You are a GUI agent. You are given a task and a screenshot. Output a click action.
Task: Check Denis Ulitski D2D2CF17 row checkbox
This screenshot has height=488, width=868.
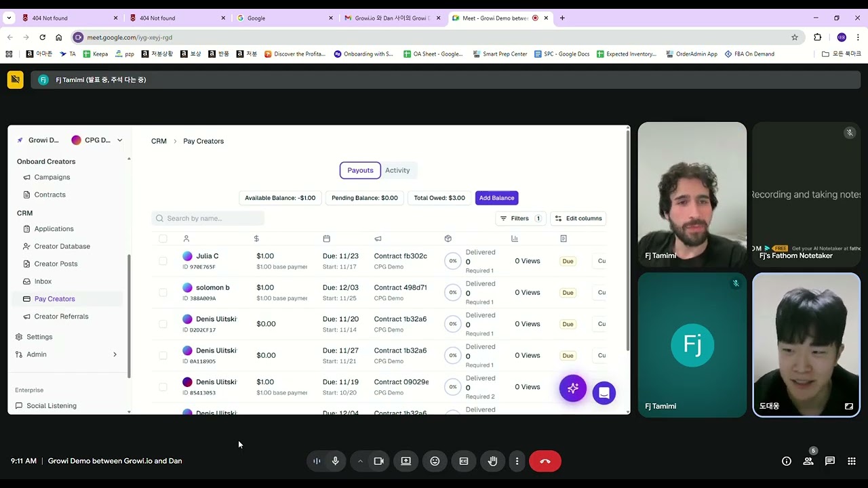tap(163, 324)
